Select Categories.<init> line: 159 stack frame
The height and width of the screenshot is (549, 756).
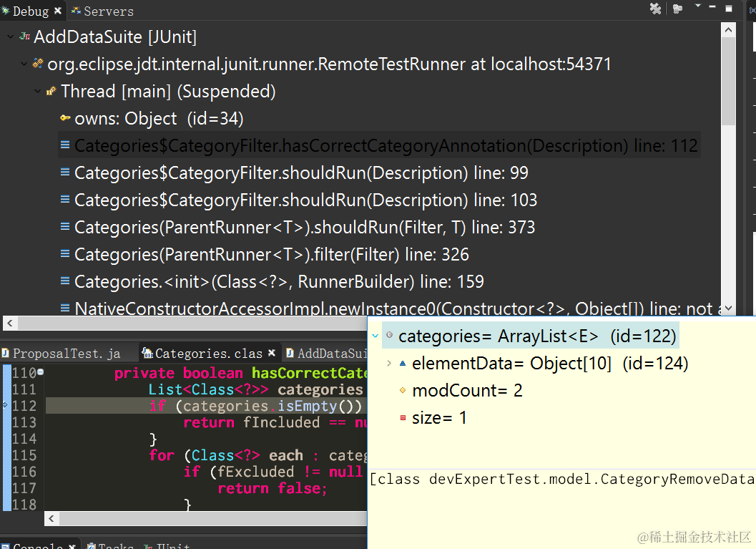(x=279, y=281)
